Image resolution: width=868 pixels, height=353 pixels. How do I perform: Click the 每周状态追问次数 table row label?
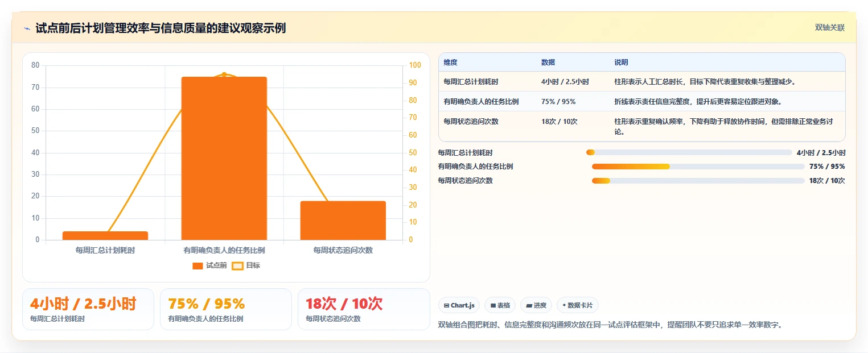coord(471,122)
